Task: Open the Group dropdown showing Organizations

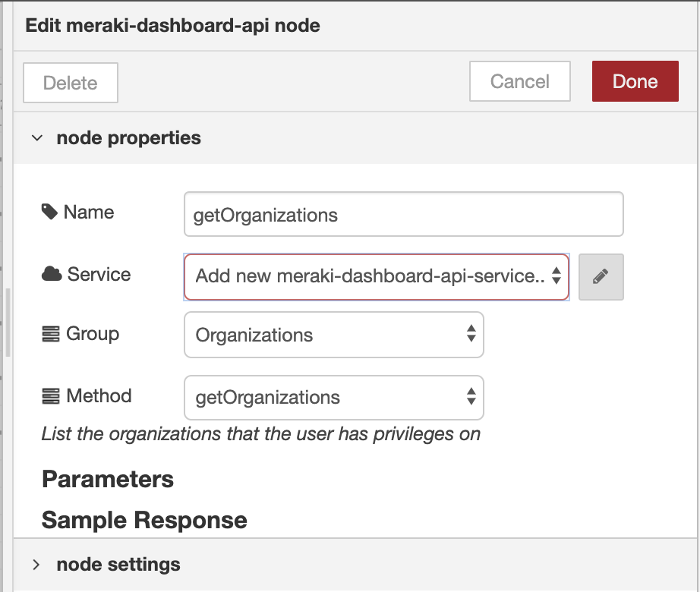Action: pos(333,335)
